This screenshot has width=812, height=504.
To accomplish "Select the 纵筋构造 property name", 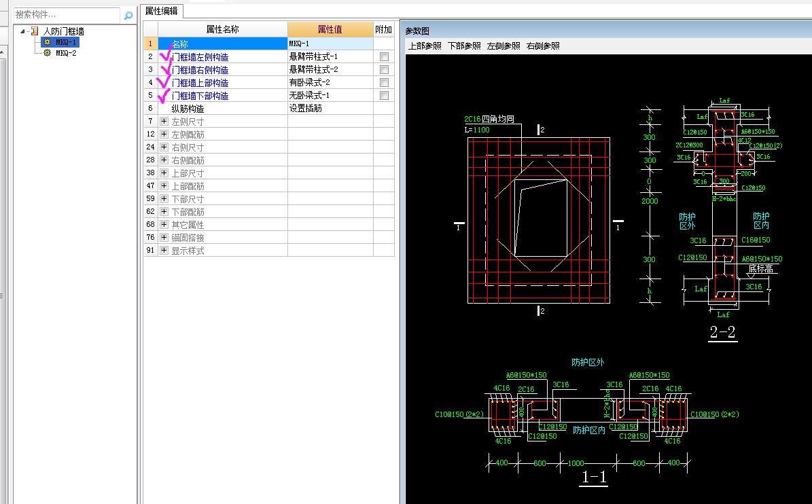I will (x=188, y=109).
